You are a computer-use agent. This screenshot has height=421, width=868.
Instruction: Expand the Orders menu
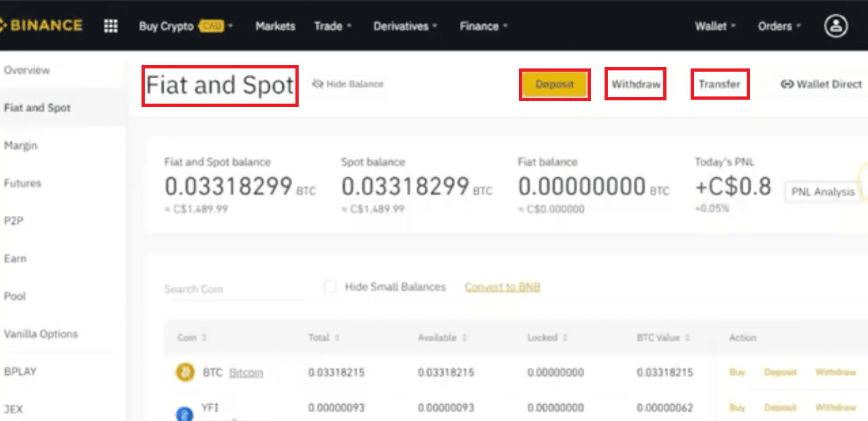pos(779,26)
